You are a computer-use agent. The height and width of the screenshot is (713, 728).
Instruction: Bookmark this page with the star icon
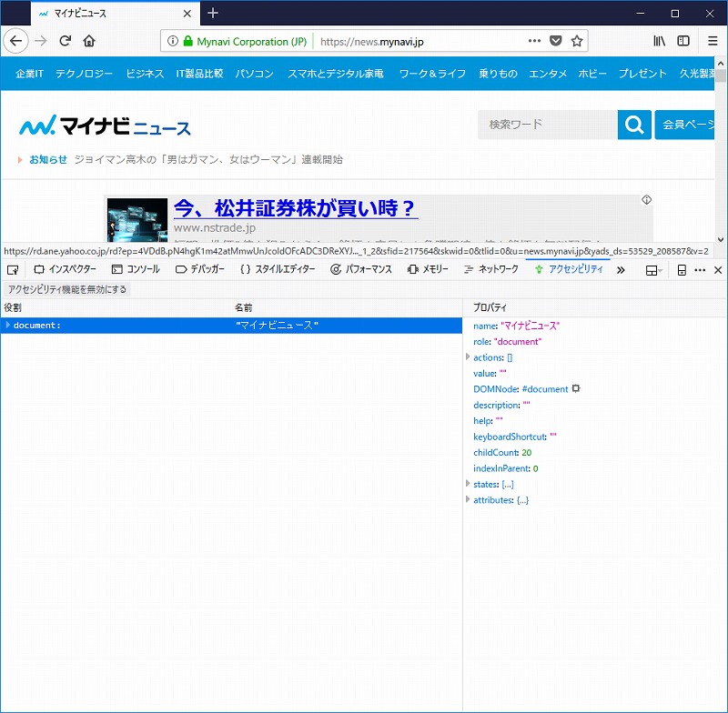[x=577, y=41]
